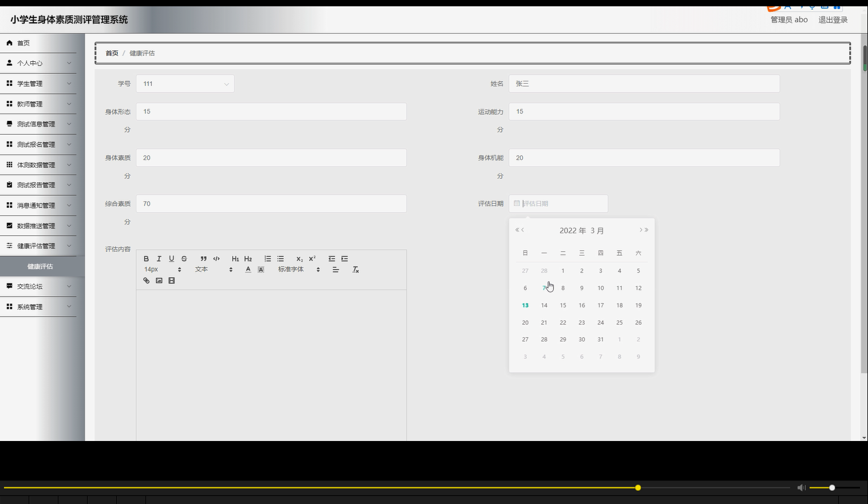Apply subscript formatting
This screenshot has height=504, width=868.
[299, 259]
